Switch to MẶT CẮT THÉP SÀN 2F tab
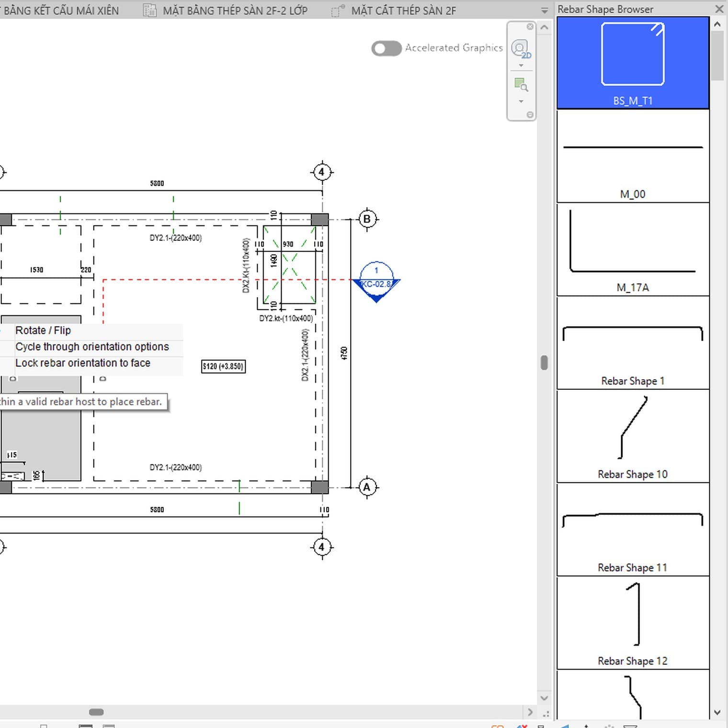 [404, 11]
